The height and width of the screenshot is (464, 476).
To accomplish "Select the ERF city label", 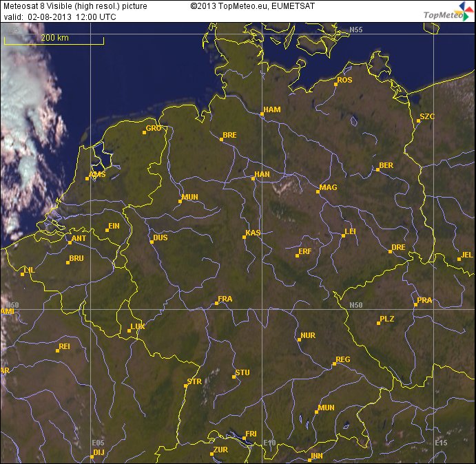I will [x=304, y=251].
